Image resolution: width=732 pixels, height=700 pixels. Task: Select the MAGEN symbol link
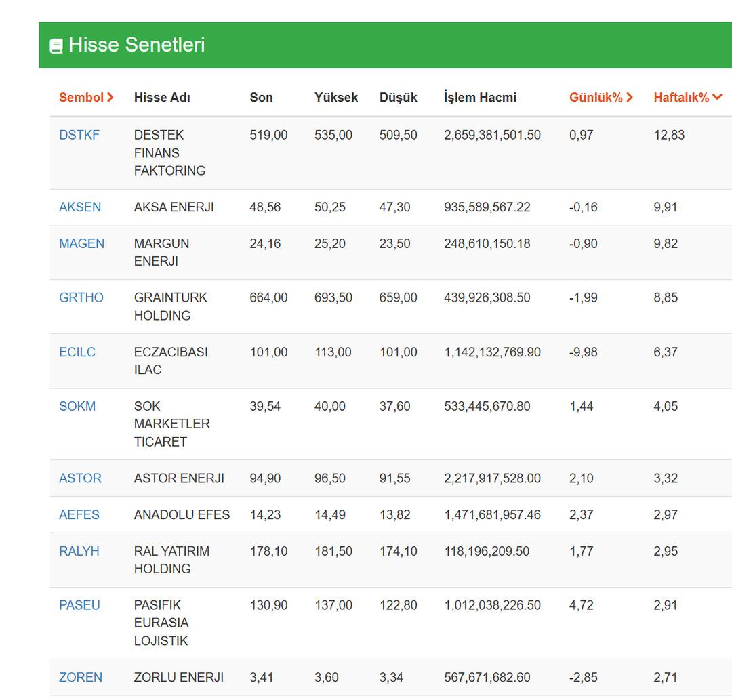click(81, 243)
